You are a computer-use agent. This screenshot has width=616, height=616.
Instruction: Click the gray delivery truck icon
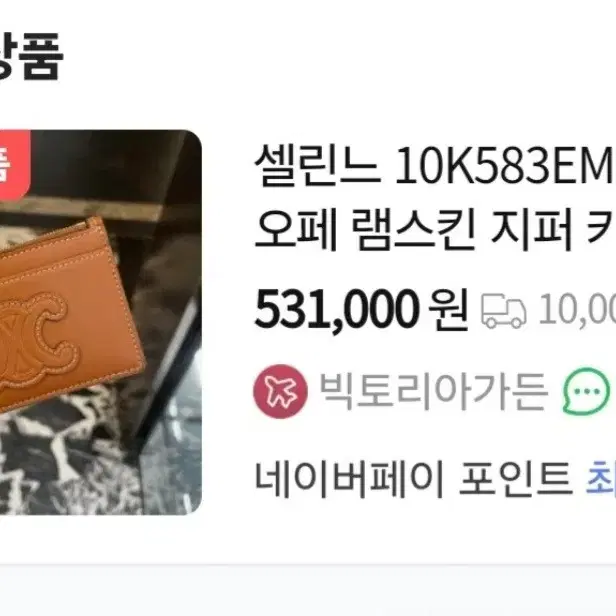pyautogui.click(x=504, y=312)
